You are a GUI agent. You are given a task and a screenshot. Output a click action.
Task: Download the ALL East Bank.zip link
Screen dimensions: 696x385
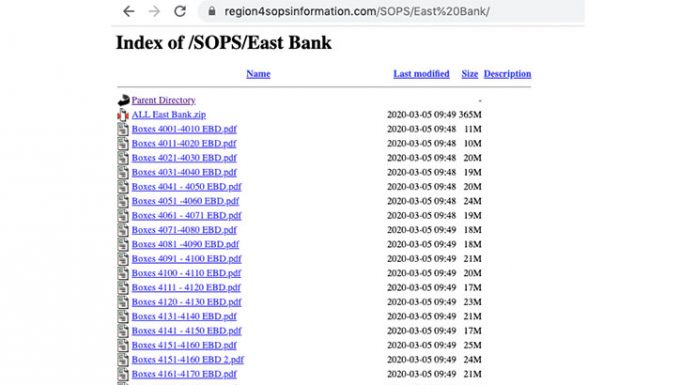pyautogui.click(x=169, y=115)
